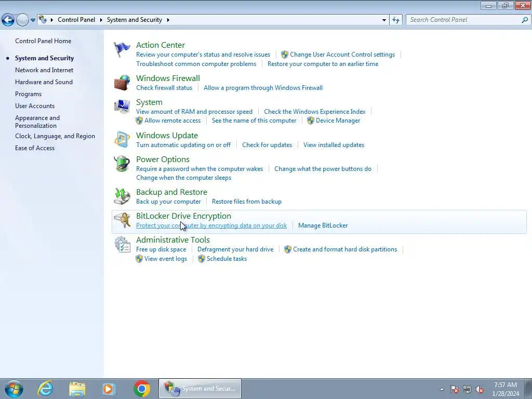Open Change what the power buttons do
Screen dimensions: 532x399
point(323,169)
